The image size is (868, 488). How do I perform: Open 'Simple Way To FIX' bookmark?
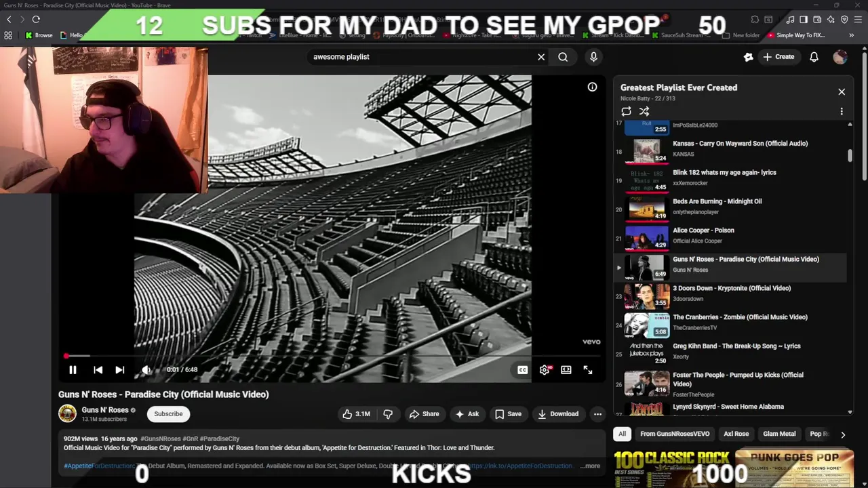[x=795, y=35]
